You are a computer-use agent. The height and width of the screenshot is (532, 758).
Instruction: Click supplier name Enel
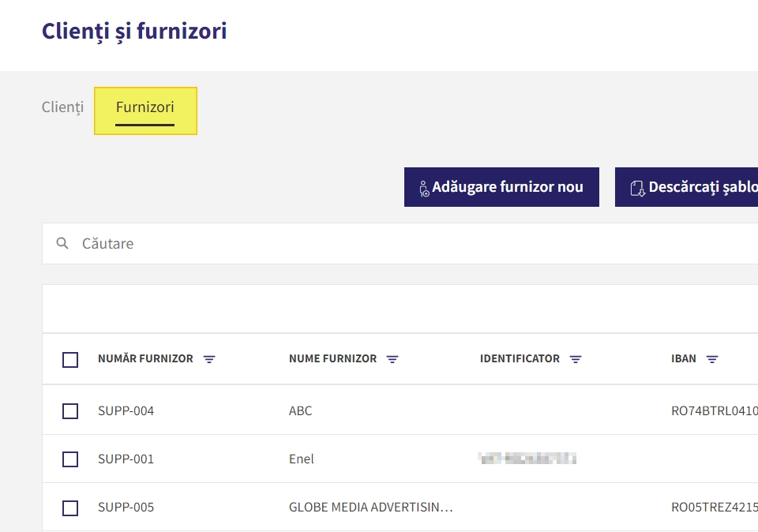301,459
